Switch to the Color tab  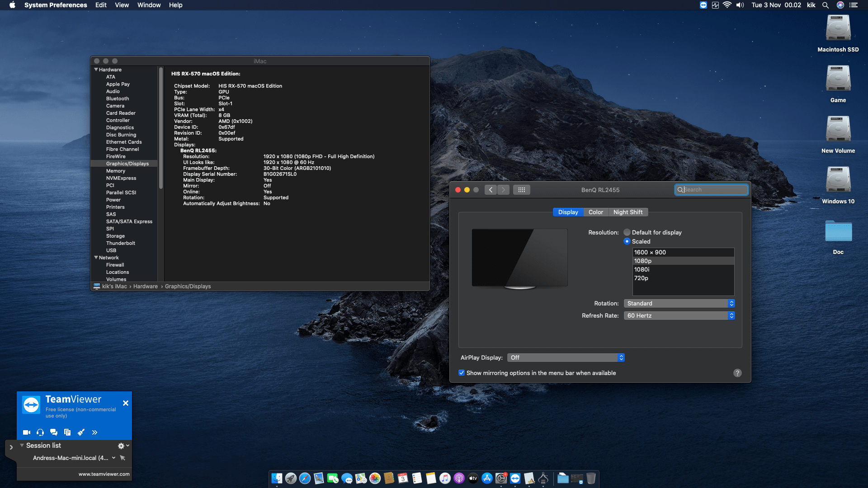595,212
